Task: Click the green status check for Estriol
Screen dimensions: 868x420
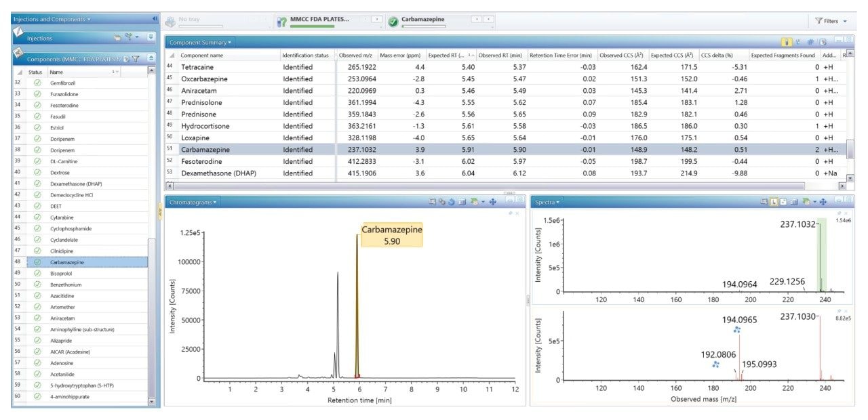Action: click(x=37, y=127)
